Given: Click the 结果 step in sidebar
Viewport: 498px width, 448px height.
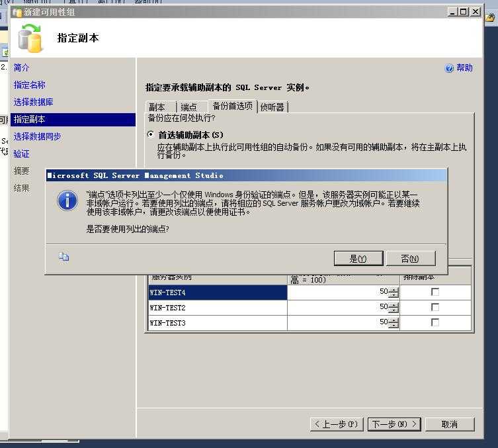Looking at the screenshot, I should [x=21, y=188].
